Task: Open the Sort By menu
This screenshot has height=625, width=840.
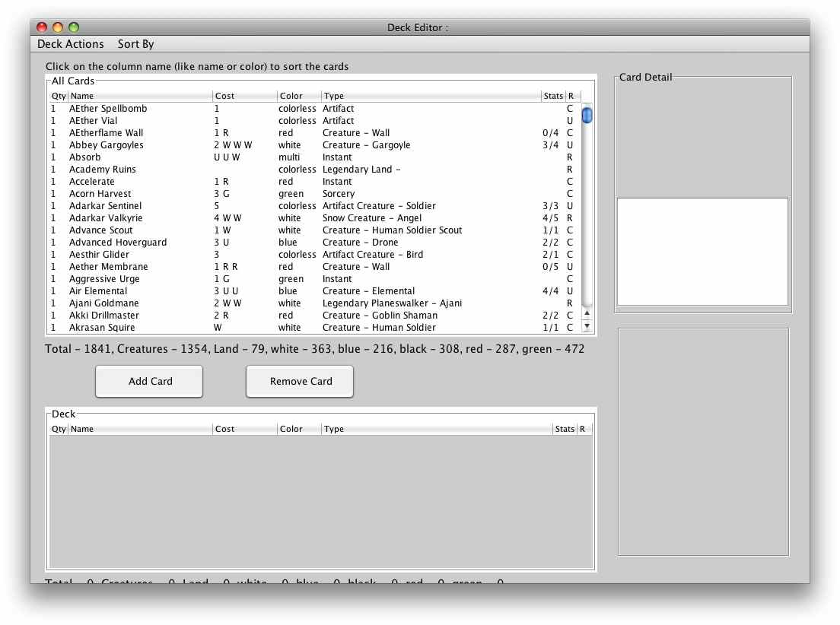Action: pos(135,44)
